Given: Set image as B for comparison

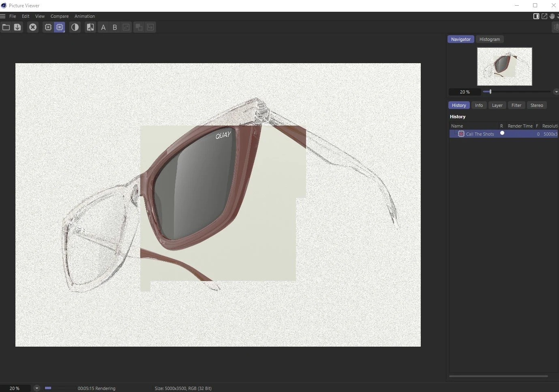Looking at the screenshot, I should tap(115, 27).
